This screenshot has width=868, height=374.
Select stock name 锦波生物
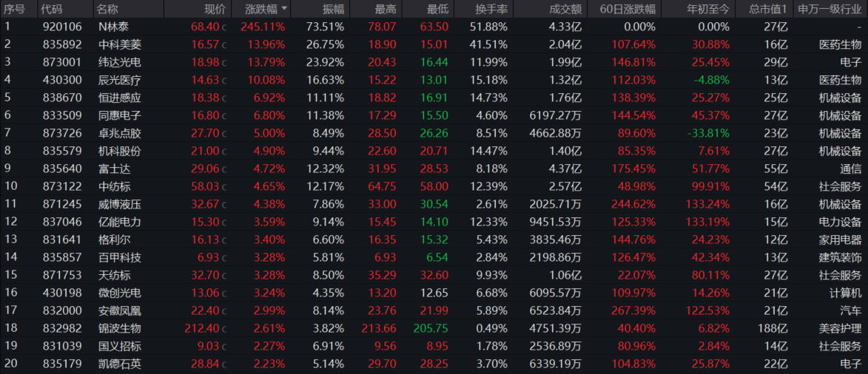point(120,328)
